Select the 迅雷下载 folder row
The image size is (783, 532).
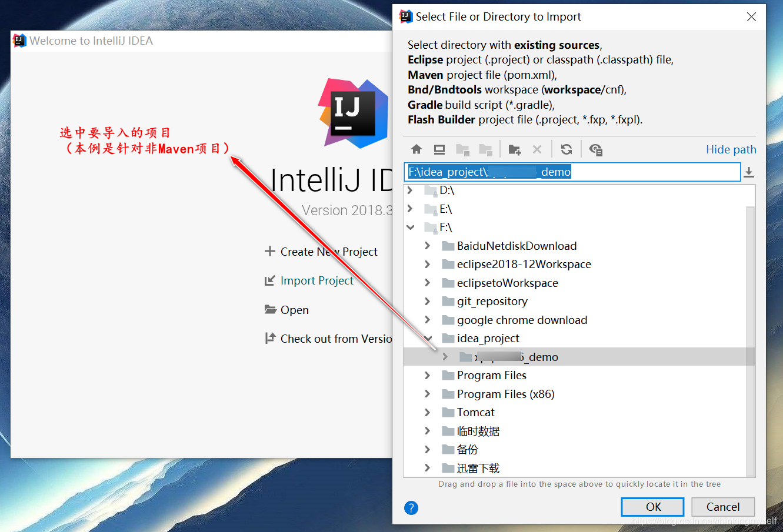click(x=575, y=468)
